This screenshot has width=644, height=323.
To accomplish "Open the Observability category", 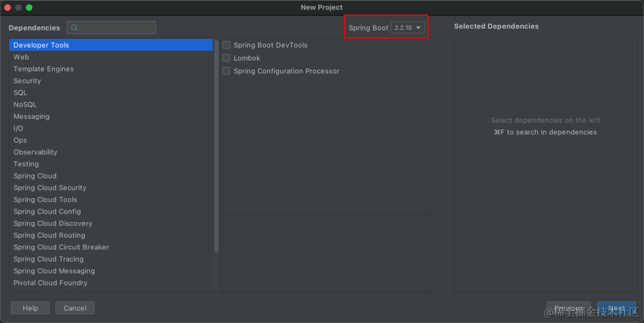I will point(111,152).
